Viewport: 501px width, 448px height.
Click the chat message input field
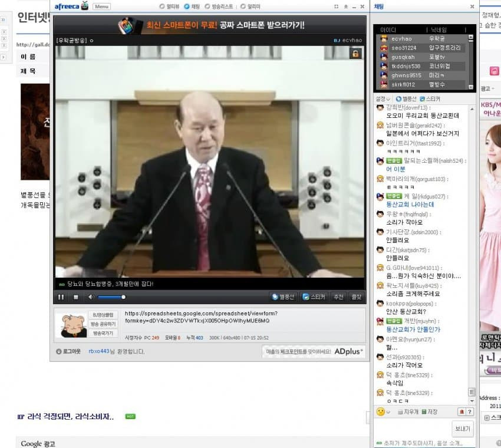(412, 429)
